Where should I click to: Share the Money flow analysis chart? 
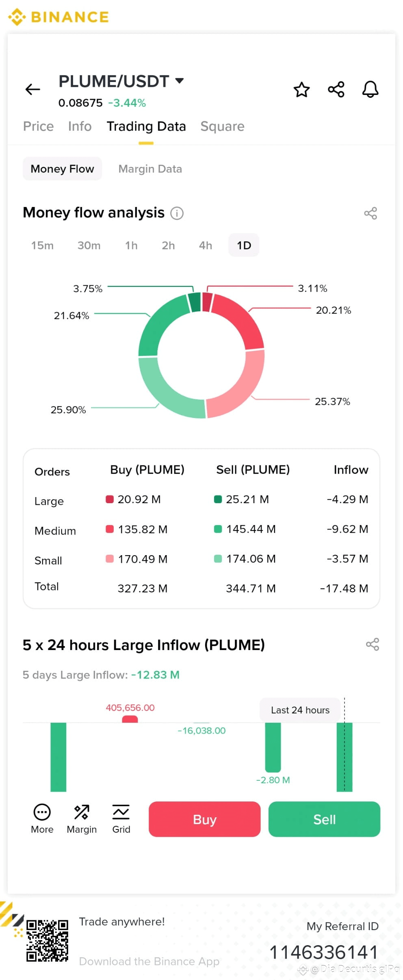coord(370,213)
